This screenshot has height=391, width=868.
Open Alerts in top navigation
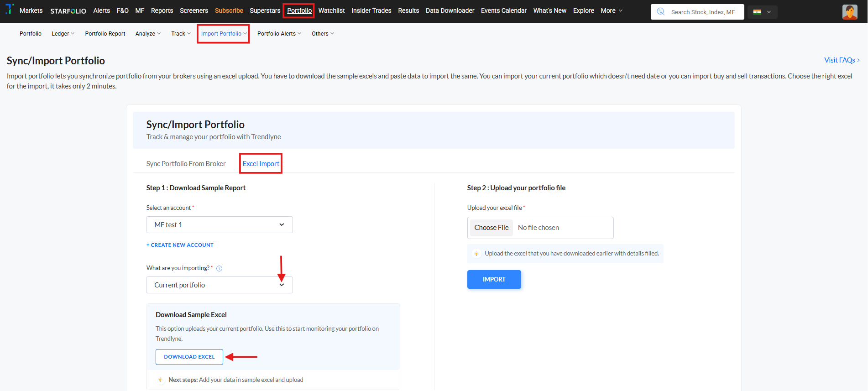[101, 10]
